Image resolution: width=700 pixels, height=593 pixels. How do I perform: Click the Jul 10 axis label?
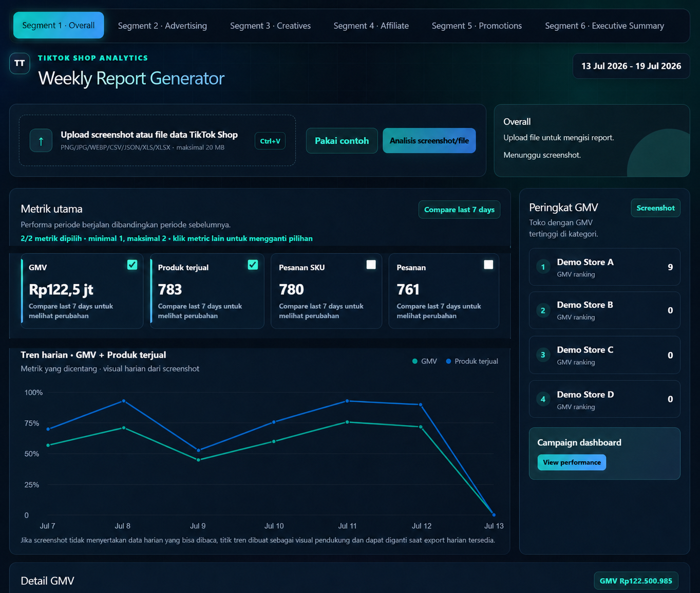pyautogui.click(x=274, y=526)
